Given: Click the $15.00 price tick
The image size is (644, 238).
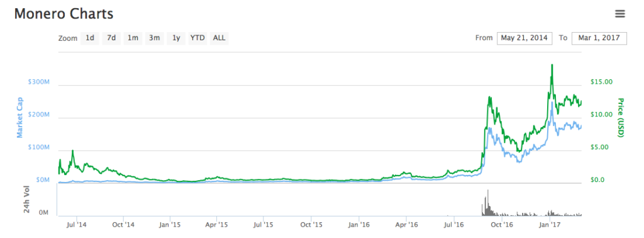Looking at the screenshot, I should pyautogui.click(x=601, y=82).
